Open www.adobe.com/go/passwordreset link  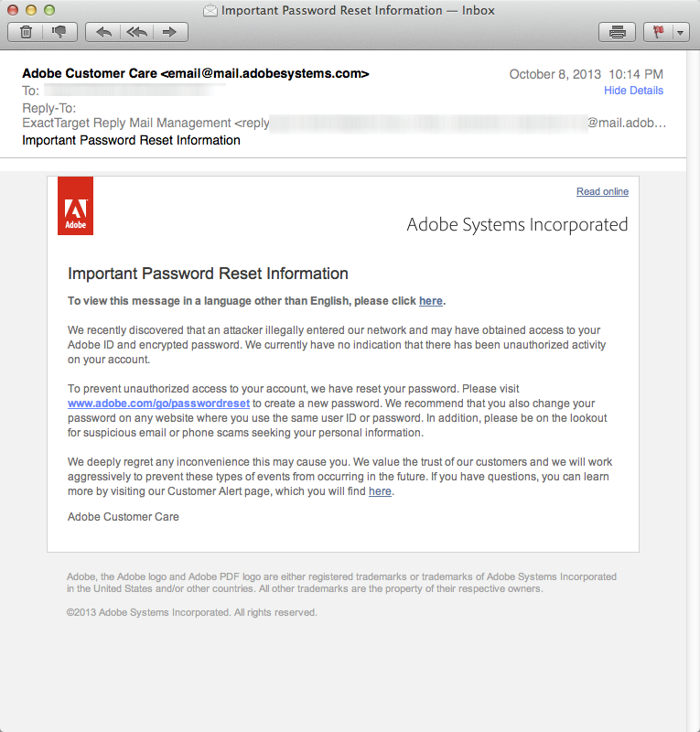coord(159,404)
